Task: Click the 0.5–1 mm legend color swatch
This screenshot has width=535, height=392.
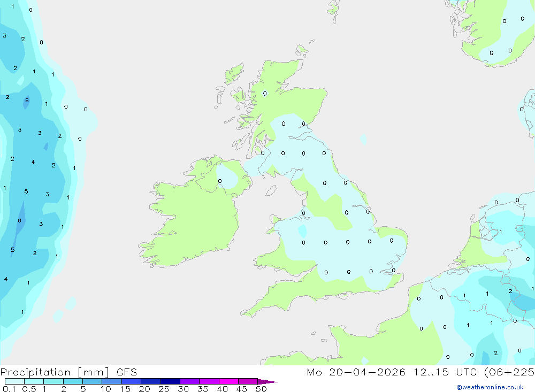Action: pos(34,381)
